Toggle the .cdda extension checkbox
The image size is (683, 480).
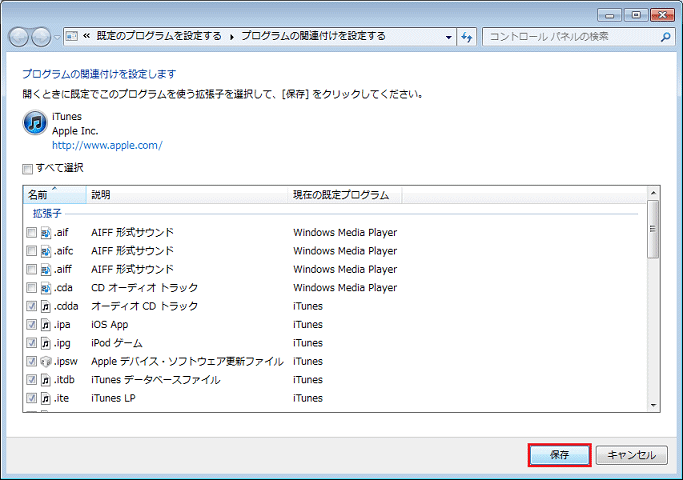(31, 306)
